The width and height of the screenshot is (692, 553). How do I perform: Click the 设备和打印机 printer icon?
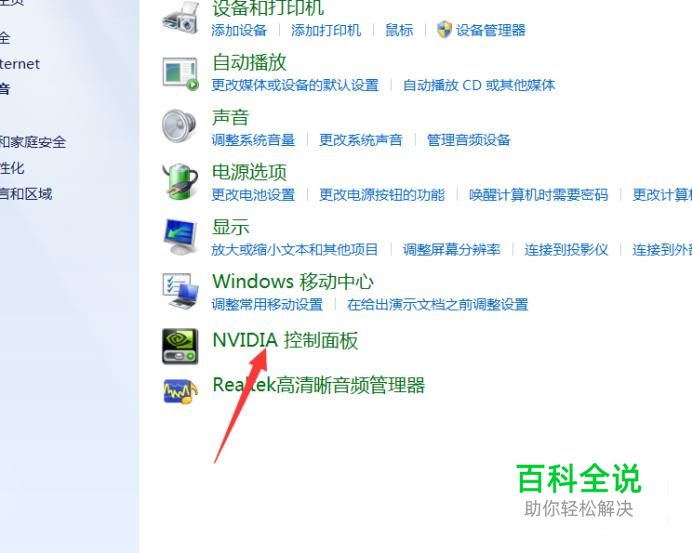click(x=180, y=17)
